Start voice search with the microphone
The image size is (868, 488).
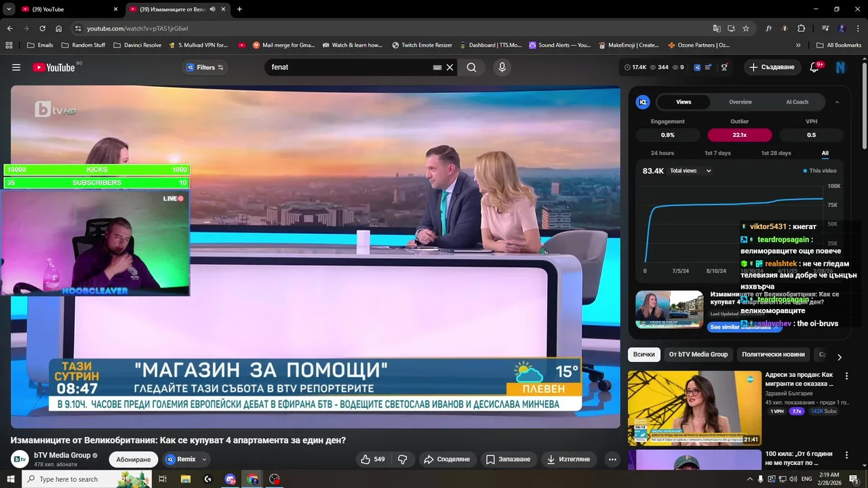click(x=502, y=67)
